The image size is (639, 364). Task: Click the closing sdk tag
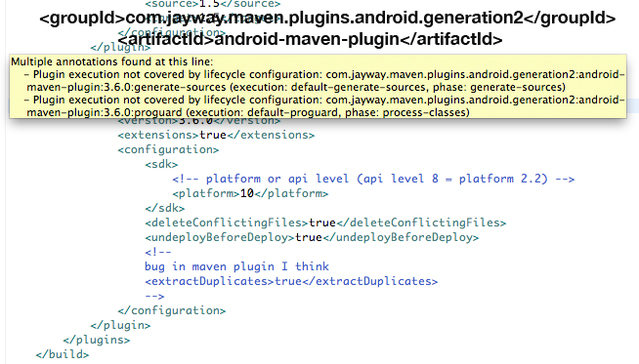pyautogui.click(x=165, y=208)
